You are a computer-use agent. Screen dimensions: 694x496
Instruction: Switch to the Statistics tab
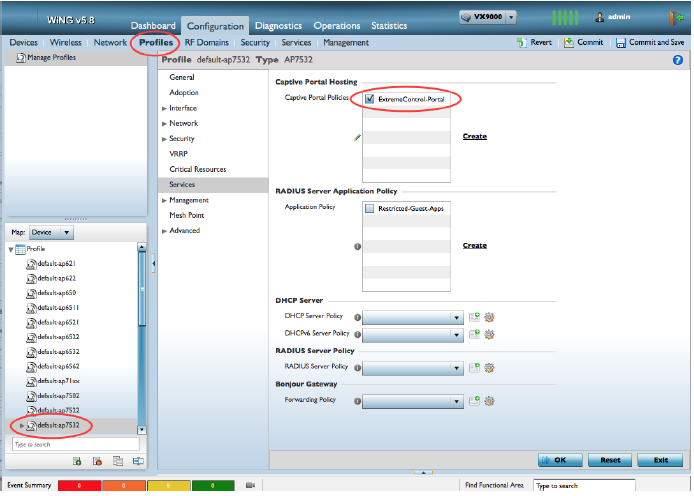(x=389, y=26)
